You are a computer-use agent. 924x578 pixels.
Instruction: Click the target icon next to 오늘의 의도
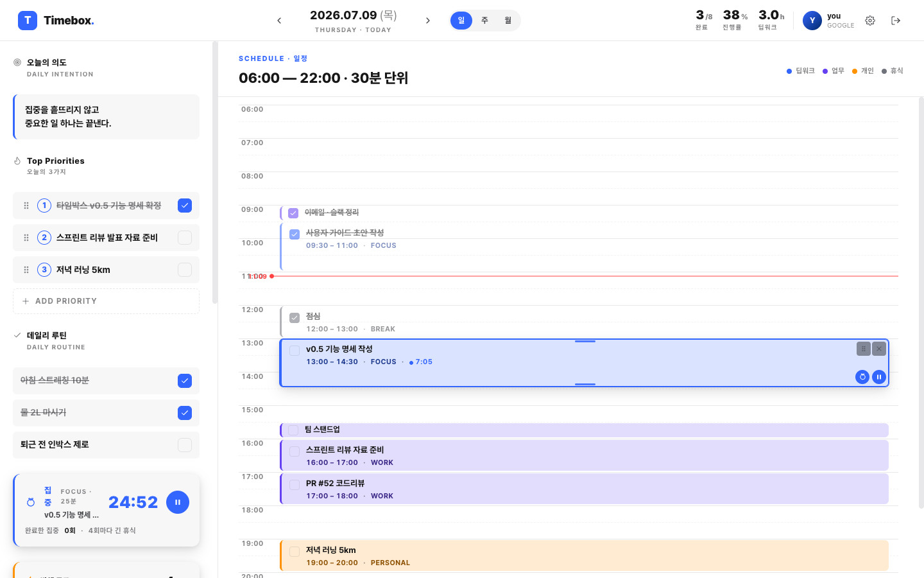point(17,62)
